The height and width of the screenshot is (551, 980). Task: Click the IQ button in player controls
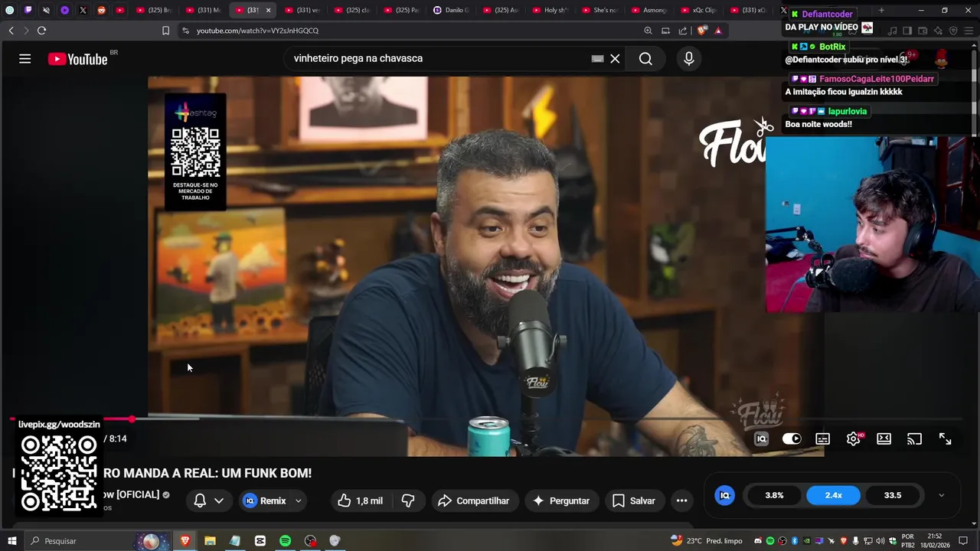[x=761, y=439]
